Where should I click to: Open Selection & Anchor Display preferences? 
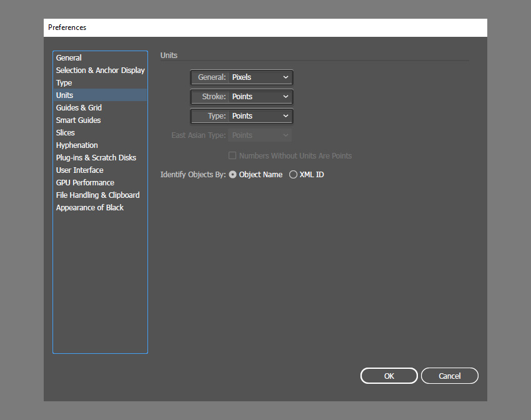[x=100, y=71]
